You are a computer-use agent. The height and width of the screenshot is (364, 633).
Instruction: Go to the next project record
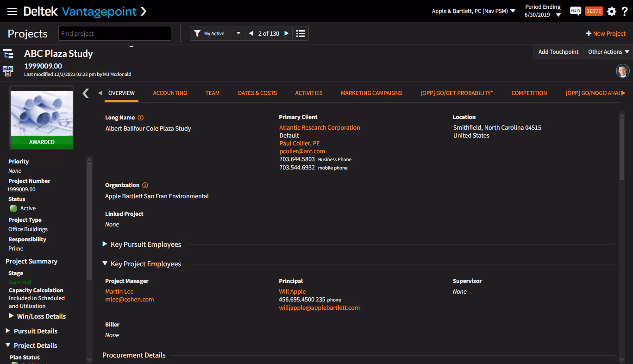tap(287, 33)
